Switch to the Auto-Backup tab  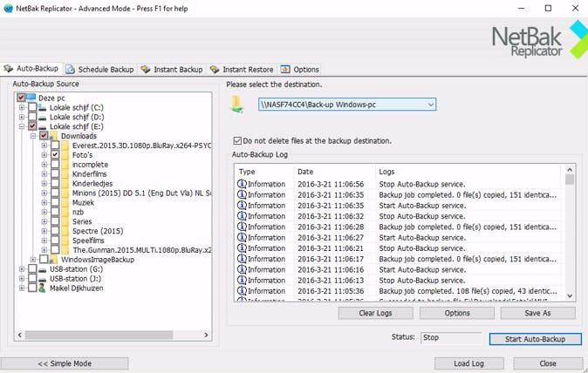[x=31, y=69]
